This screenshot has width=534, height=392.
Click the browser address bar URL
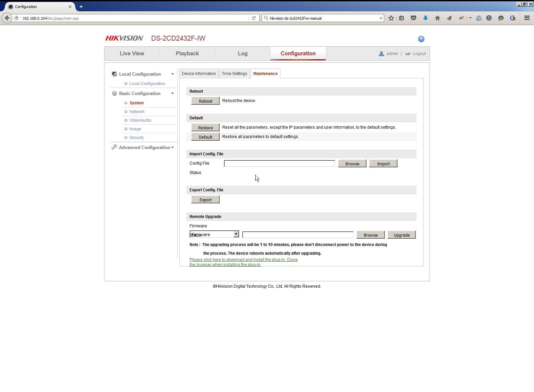pos(51,18)
